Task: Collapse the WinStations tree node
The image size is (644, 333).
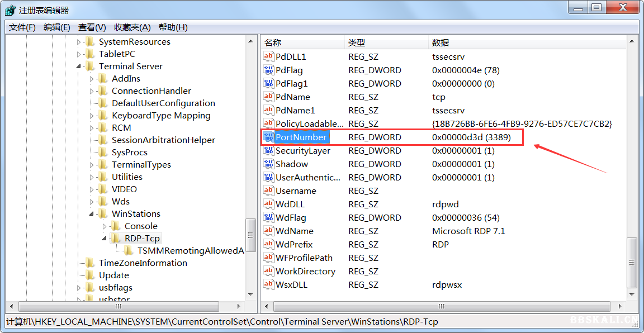Action: click(x=92, y=214)
